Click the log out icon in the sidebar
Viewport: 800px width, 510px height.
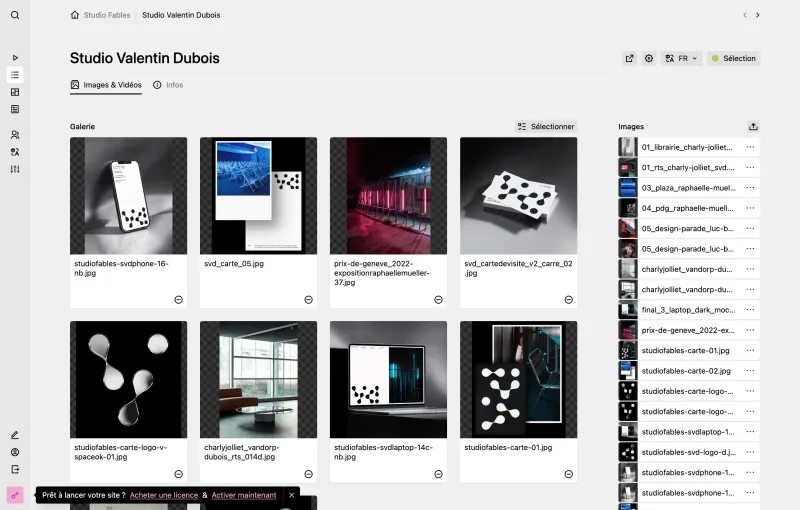[x=15, y=469]
